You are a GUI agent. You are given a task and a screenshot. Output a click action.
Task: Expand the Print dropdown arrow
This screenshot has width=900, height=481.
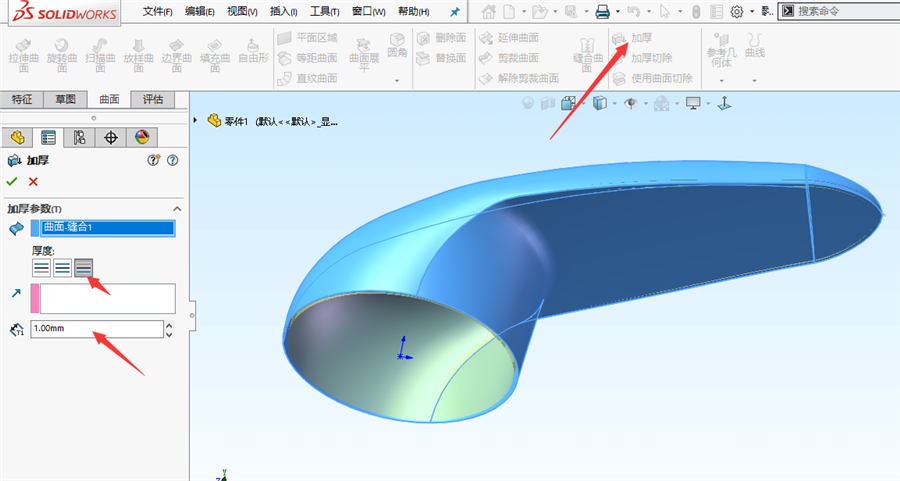point(618,11)
